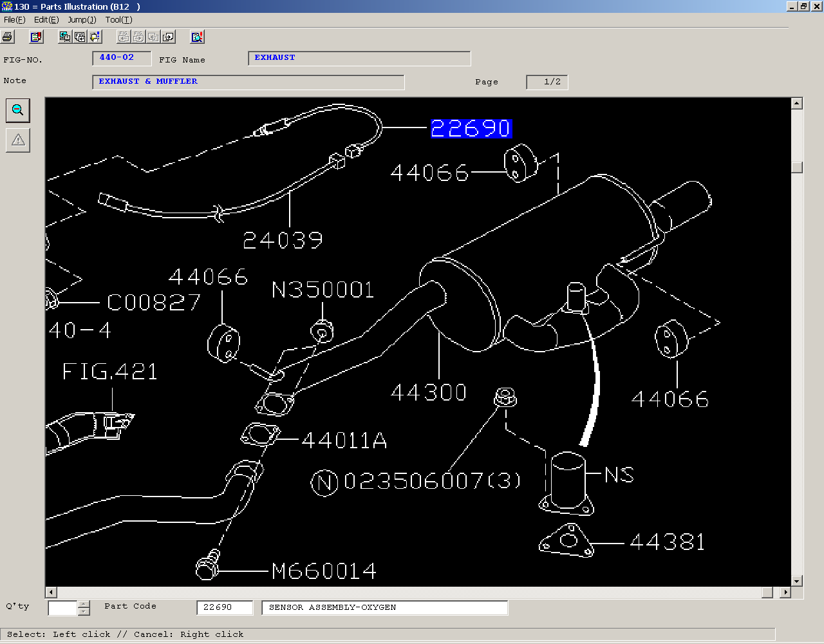Image resolution: width=824 pixels, height=644 pixels.
Task: Click the networked computers toolbar icon
Action: 64,37
